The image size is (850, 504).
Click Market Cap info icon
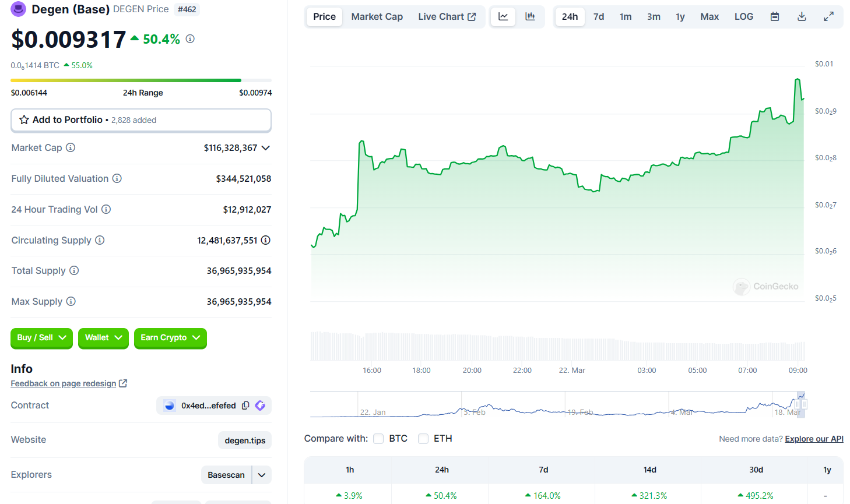tap(71, 147)
